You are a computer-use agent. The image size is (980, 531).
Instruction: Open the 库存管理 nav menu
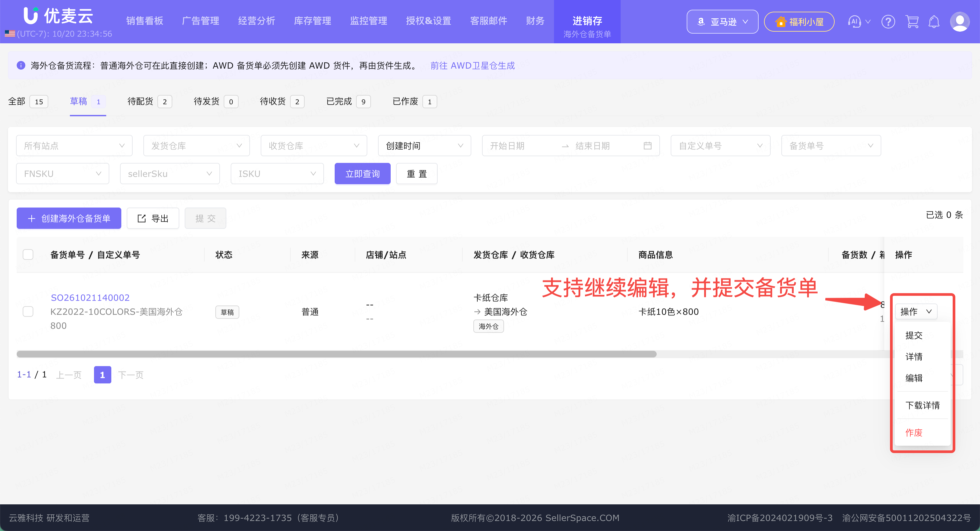[312, 21]
